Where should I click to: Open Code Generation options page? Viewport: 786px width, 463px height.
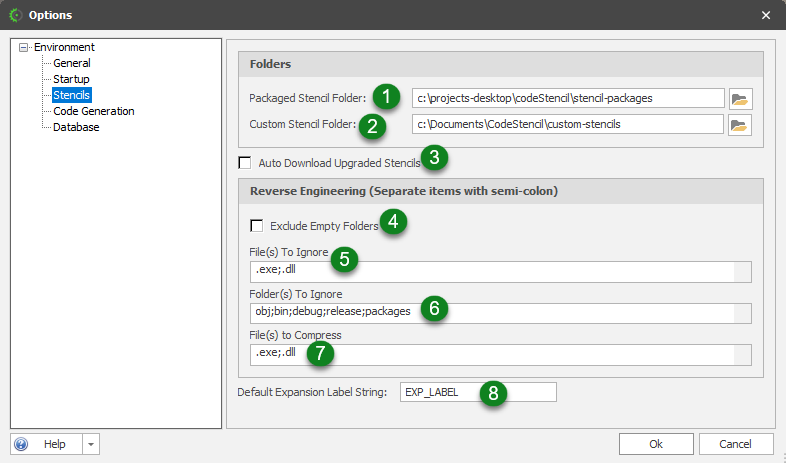pyautogui.click(x=93, y=111)
